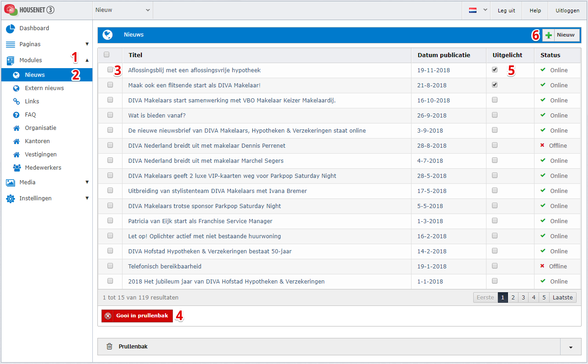Click the Dutch flag language icon
Viewport: 588px width, 364px height.
click(x=473, y=10)
